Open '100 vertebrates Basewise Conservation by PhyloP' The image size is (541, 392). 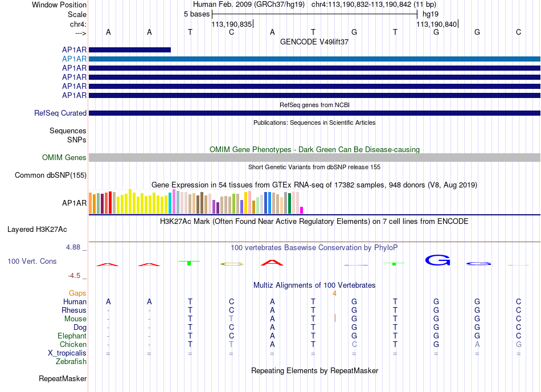tap(314, 248)
